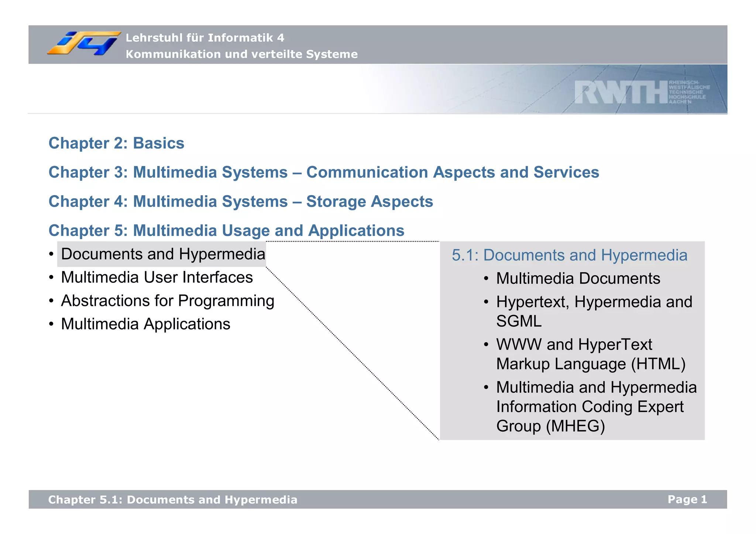
Task: Click the 5.1: Documents and Hypermedia title
Action: tap(569, 255)
